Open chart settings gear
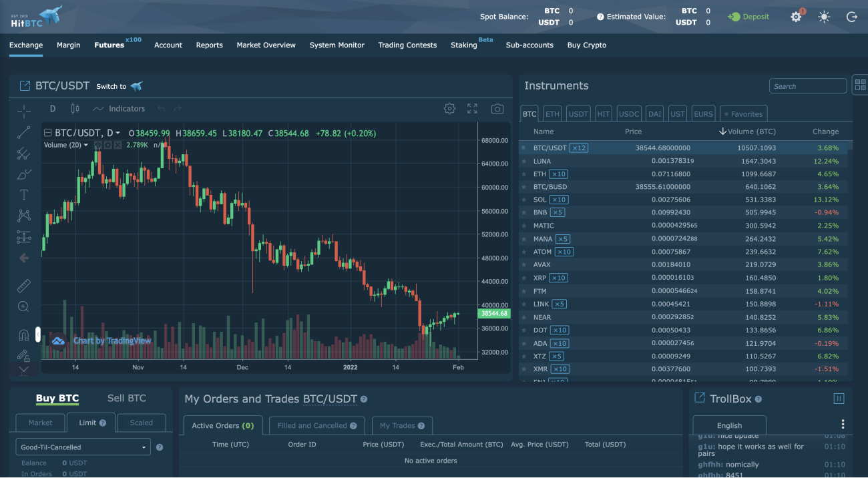Image resolution: width=868 pixels, height=478 pixels. point(450,108)
